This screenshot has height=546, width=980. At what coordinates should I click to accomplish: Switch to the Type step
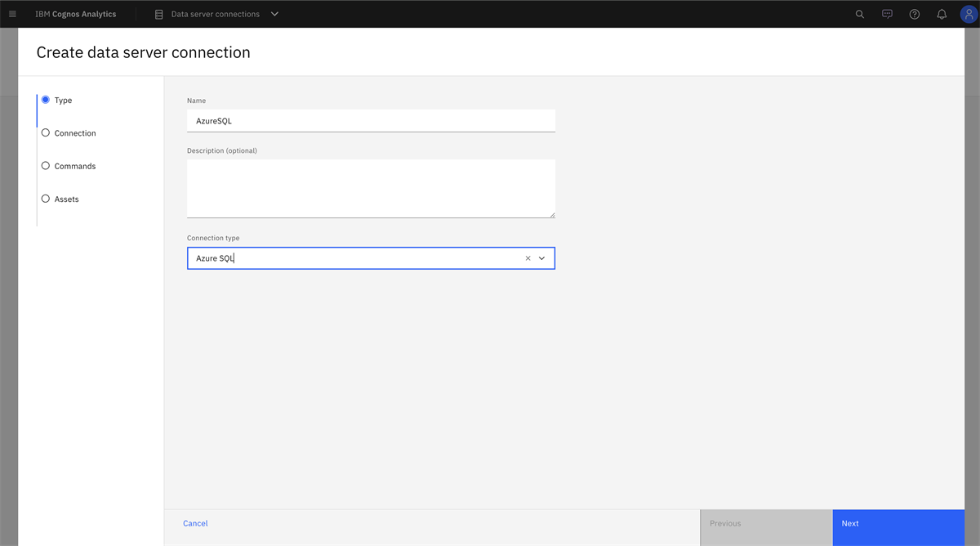pyautogui.click(x=45, y=99)
